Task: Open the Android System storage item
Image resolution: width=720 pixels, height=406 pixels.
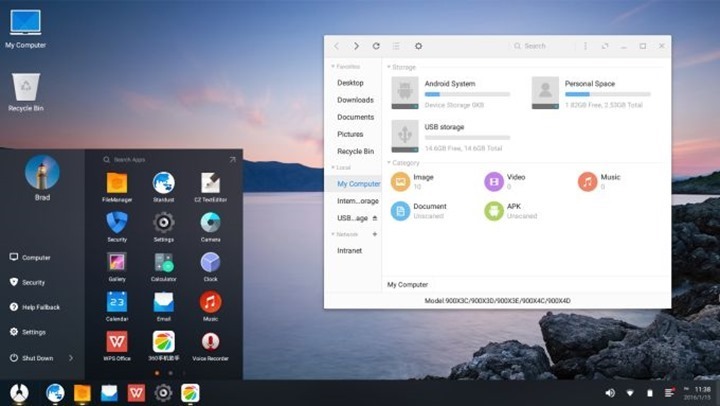Action: pyautogui.click(x=451, y=91)
